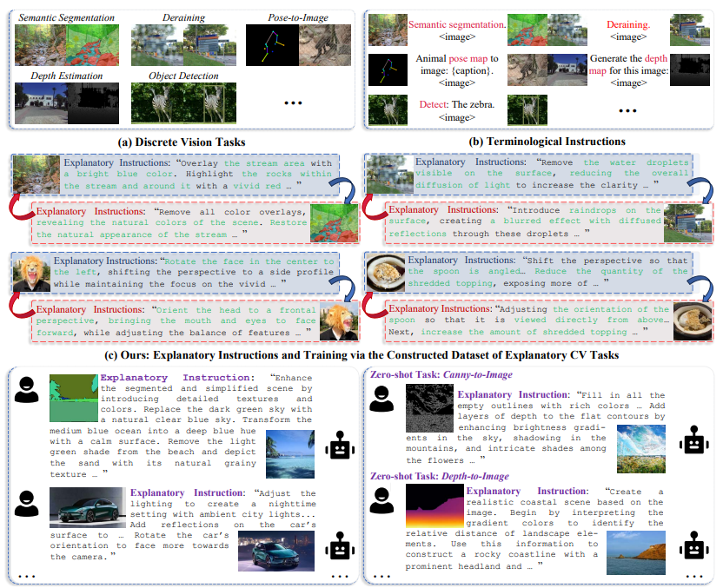Select the 'Object Detection' heading
This screenshot has width=723, height=588.
point(183,76)
